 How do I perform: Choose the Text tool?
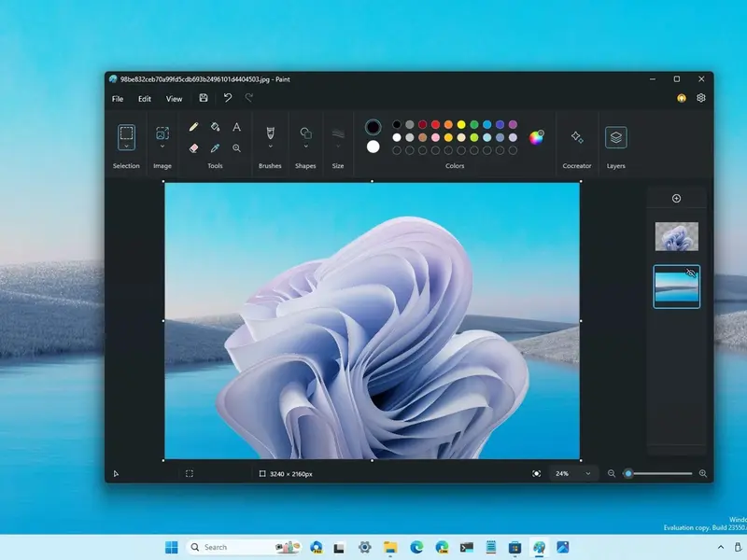point(236,127)
